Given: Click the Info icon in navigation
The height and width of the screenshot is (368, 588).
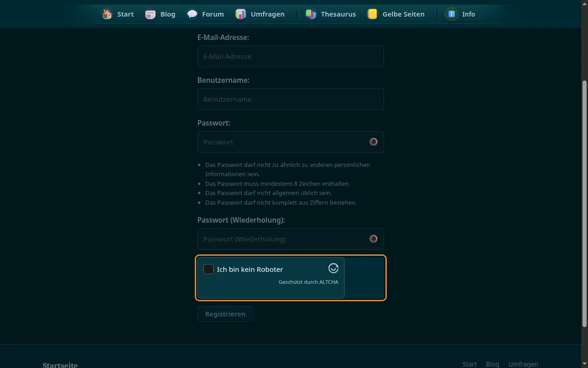Looking at the screenshot, I should (x=452, y=14).
